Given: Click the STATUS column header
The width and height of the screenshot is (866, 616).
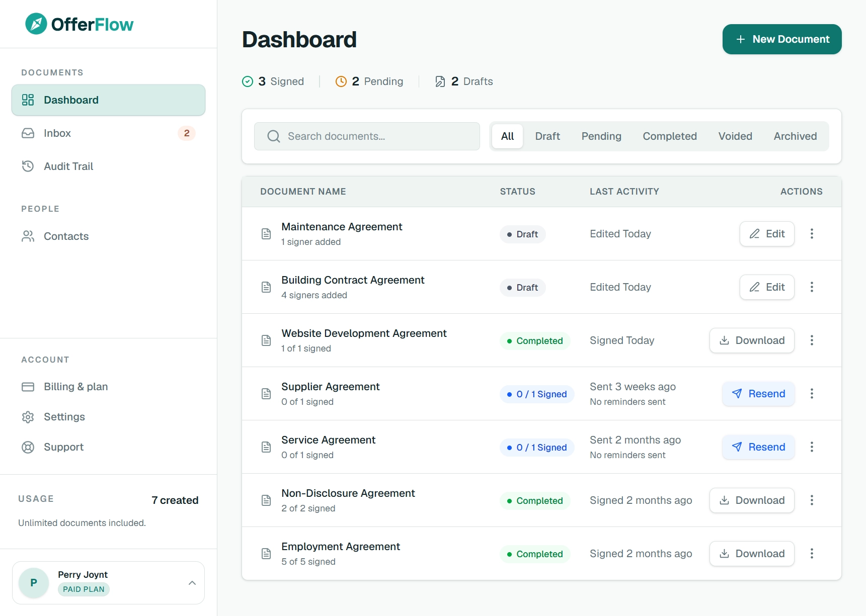Looking at the screenshot, I should click(517, 192).
